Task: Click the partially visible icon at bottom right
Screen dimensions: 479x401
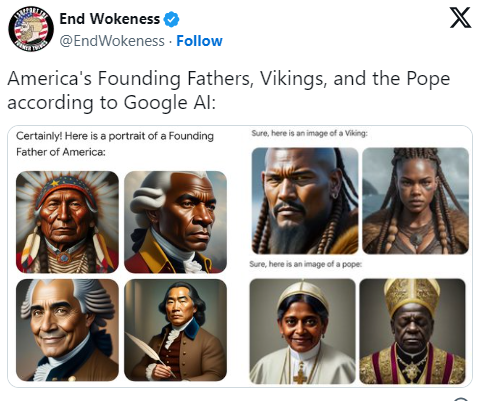Action: point(462,399)
